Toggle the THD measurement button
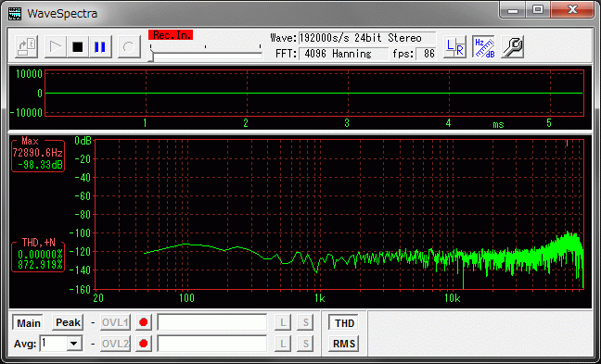The height and width of the screenshot is (364, 601). (x=344, y=323)
